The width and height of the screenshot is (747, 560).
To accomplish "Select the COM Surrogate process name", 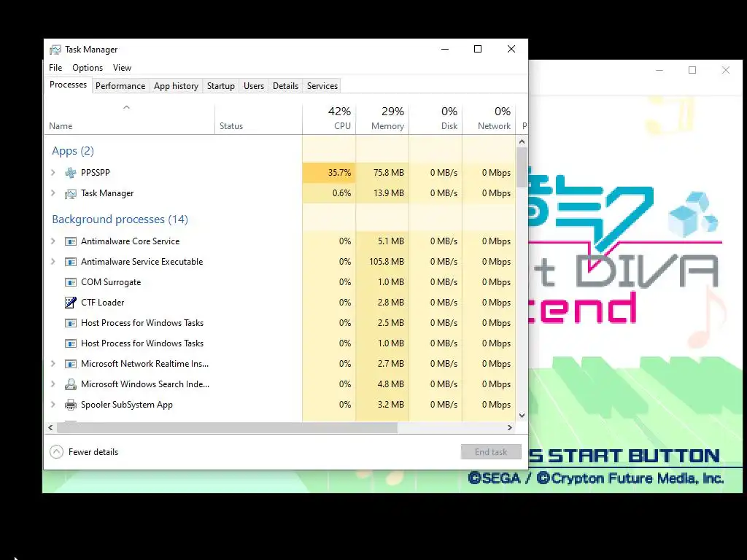I will click(111, 282).
